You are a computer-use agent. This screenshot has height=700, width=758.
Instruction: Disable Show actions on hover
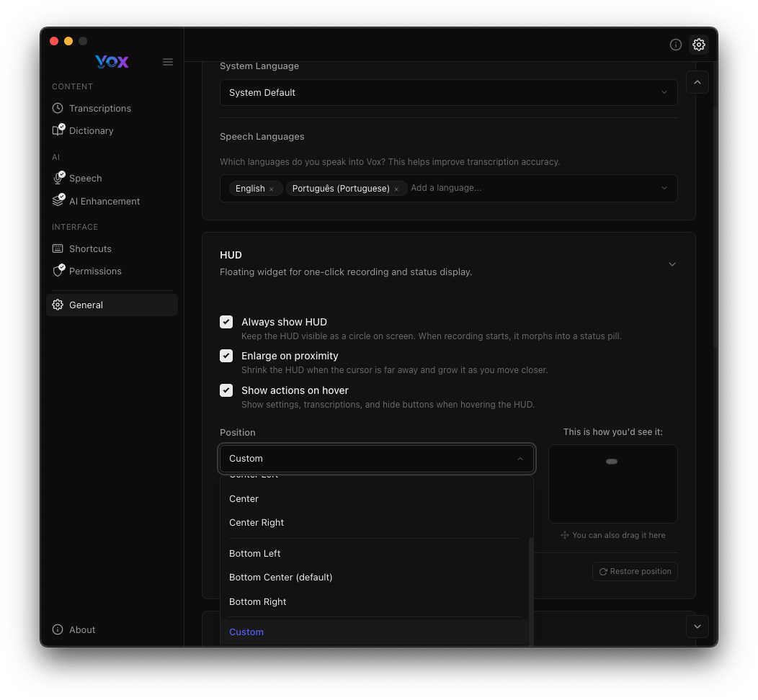226,390
